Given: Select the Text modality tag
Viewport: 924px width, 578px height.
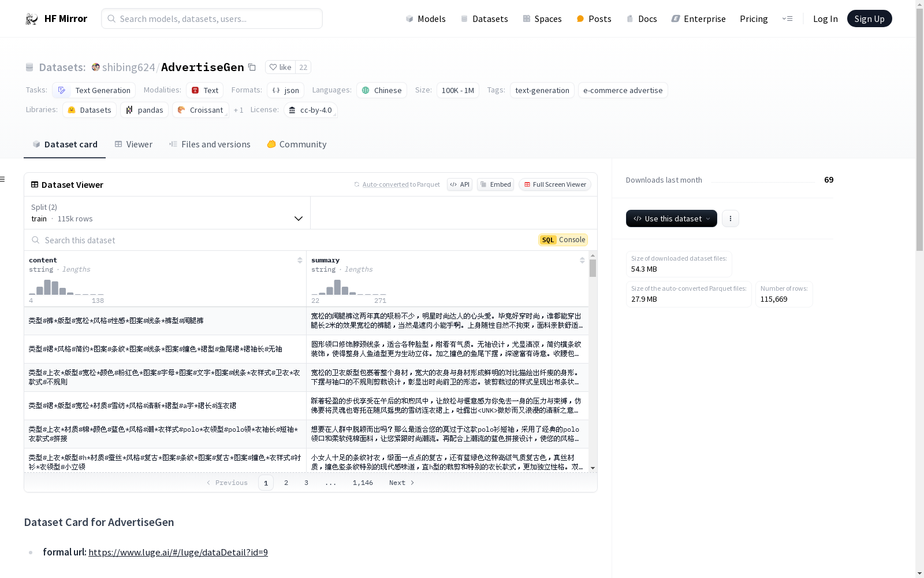Looking at the screenshot, I should click(x=204, y=90).
